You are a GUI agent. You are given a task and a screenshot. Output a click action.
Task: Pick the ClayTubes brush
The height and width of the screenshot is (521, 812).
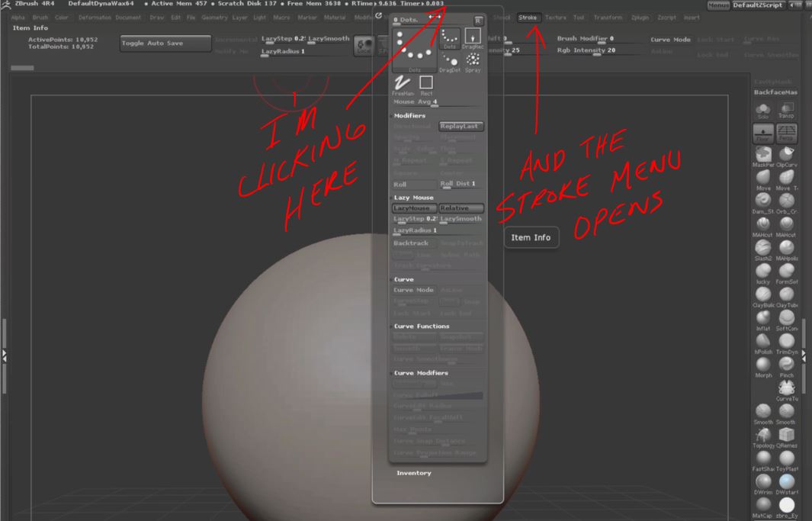pos(787,297)
